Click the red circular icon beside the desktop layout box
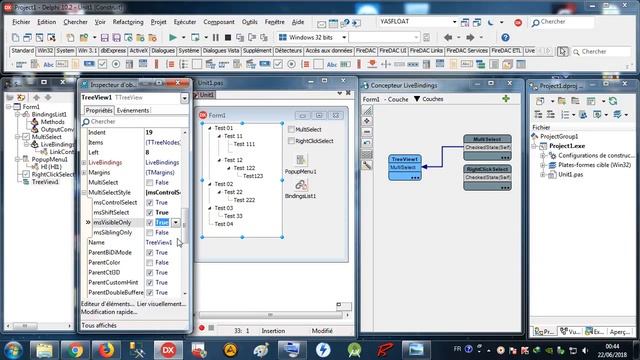640x360 pixels. 518,22
